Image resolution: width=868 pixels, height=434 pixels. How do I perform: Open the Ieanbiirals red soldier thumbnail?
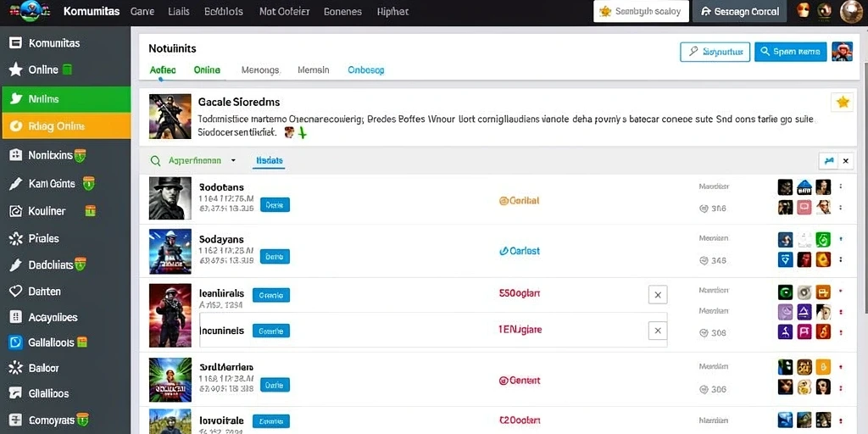pyautogui.click(x=170, y=315)
